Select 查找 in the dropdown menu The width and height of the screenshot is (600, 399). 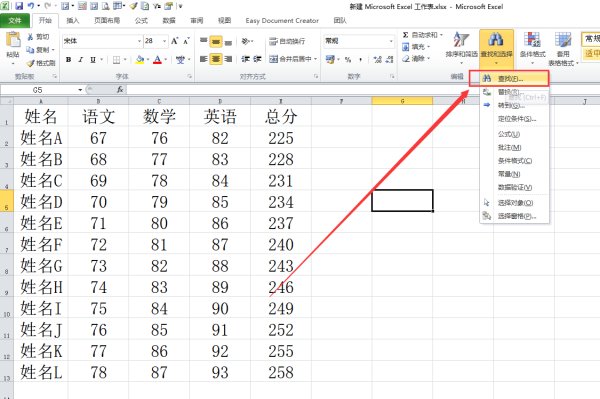coord(509,78)
